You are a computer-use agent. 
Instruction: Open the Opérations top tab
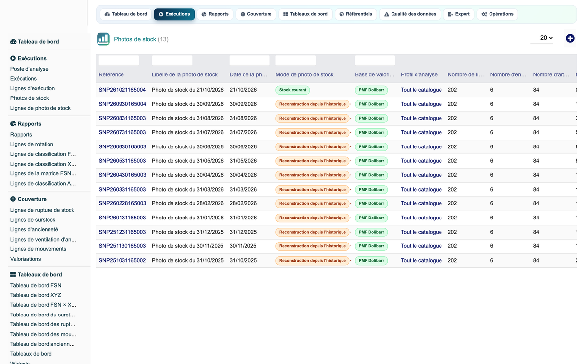[497, 14]
